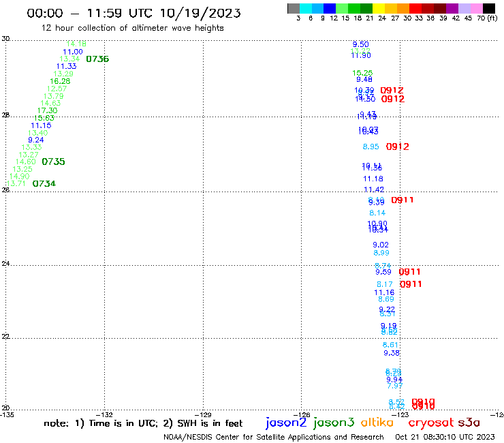This screenshot has height=443, width=504.
Task: Click wave height value '9.50'
Action: pos(361,44)
